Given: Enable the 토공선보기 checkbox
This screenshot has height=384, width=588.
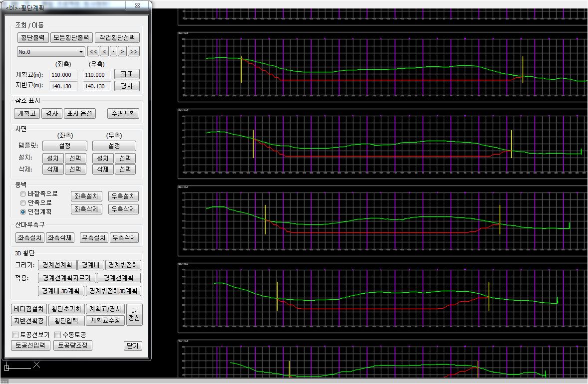Looking at the screenshot, I should [x=15, y=335].
